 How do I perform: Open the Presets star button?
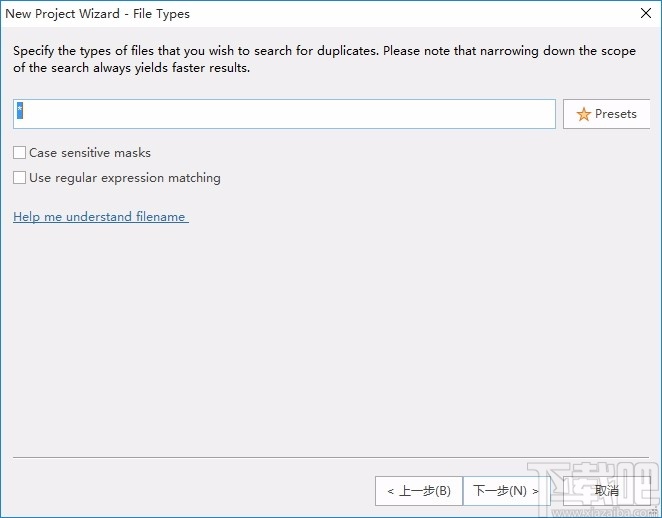pyautogui.click(x=607, y=114)
